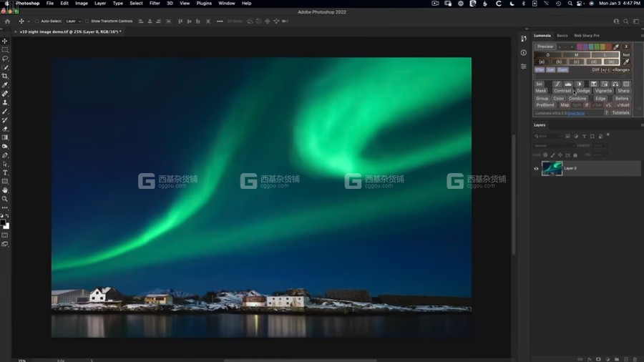Open the Move tool preset picker arrow

29,21
